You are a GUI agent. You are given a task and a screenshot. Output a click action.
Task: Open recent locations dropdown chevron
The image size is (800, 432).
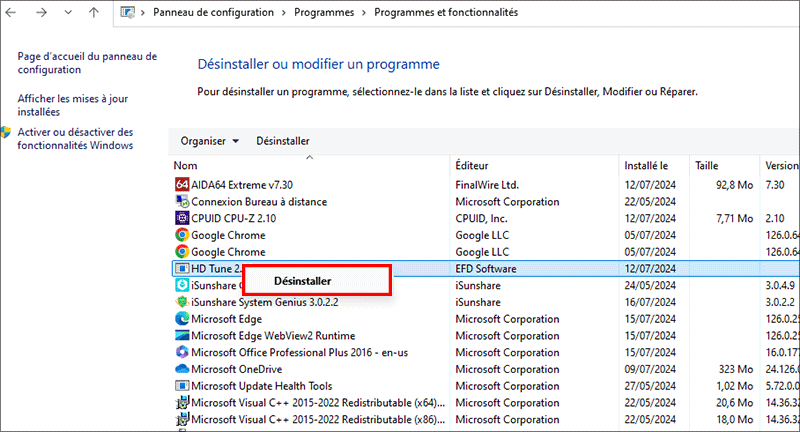68,12
